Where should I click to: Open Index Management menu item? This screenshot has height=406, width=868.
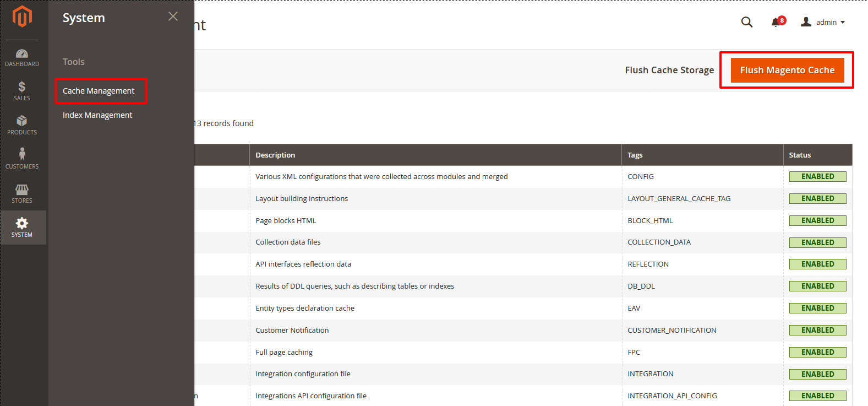click(97, 115)
